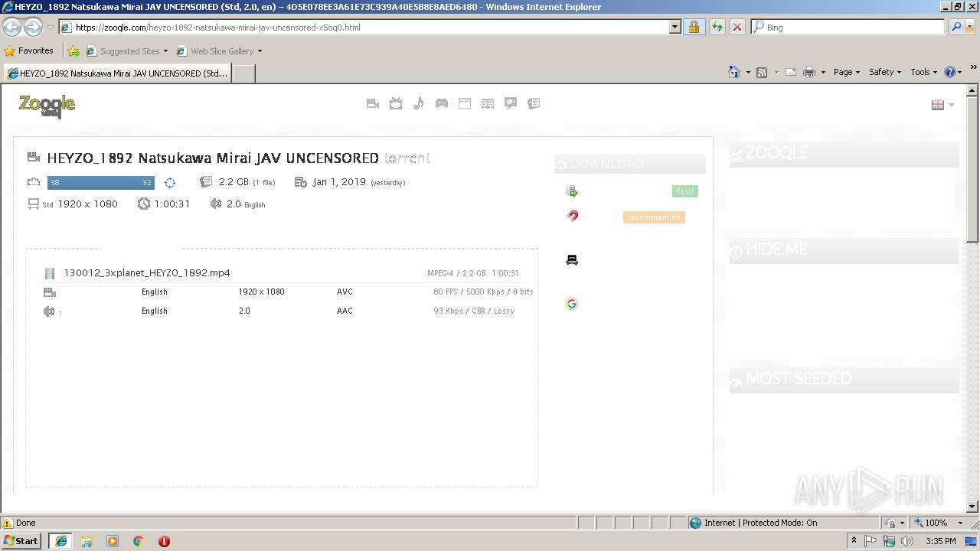Viewport: 980px width, 551px height.
Task: Open the Safety menu
Action: (885, 72)
